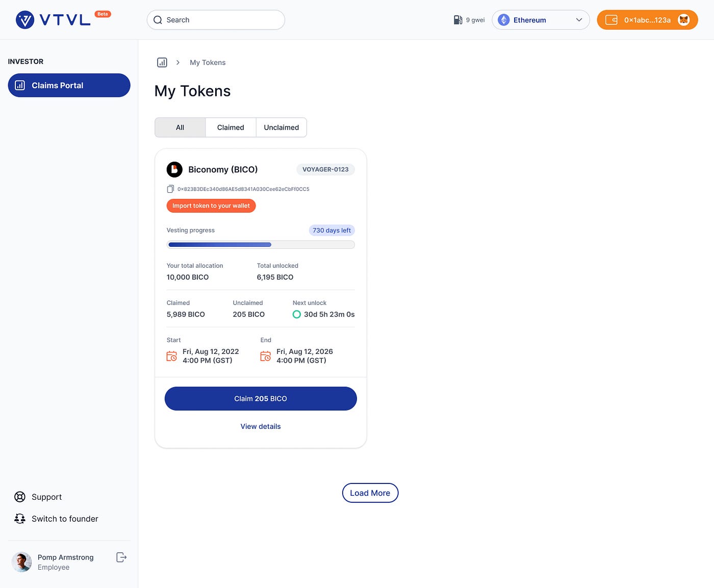Open the Ethereum network dropdown

point(541,20)
